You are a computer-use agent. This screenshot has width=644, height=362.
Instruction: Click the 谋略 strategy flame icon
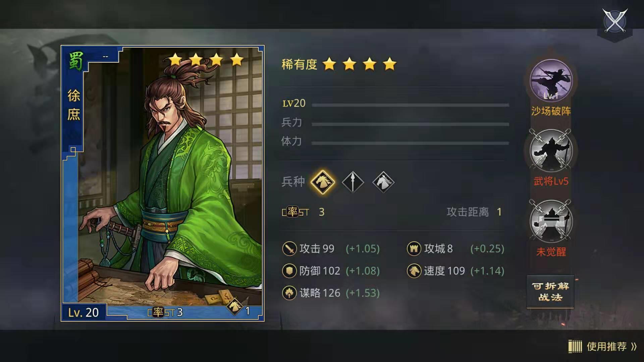click(x=289, y=293)
